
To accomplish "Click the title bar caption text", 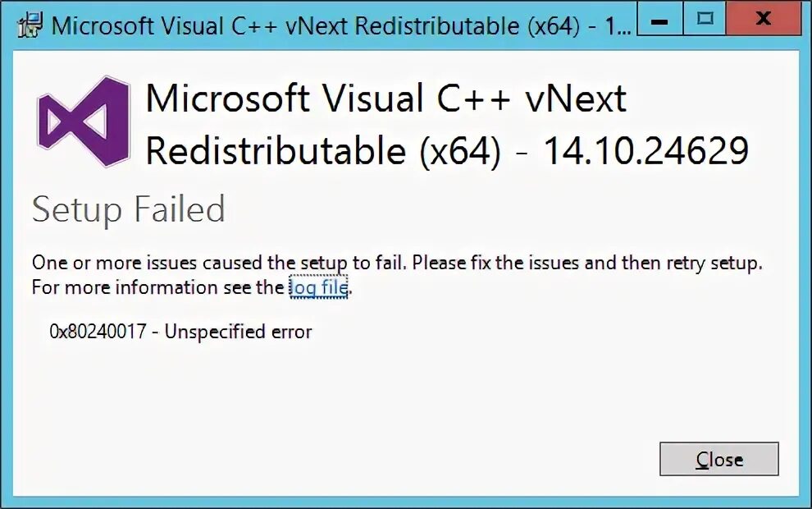I will (340, 25).
